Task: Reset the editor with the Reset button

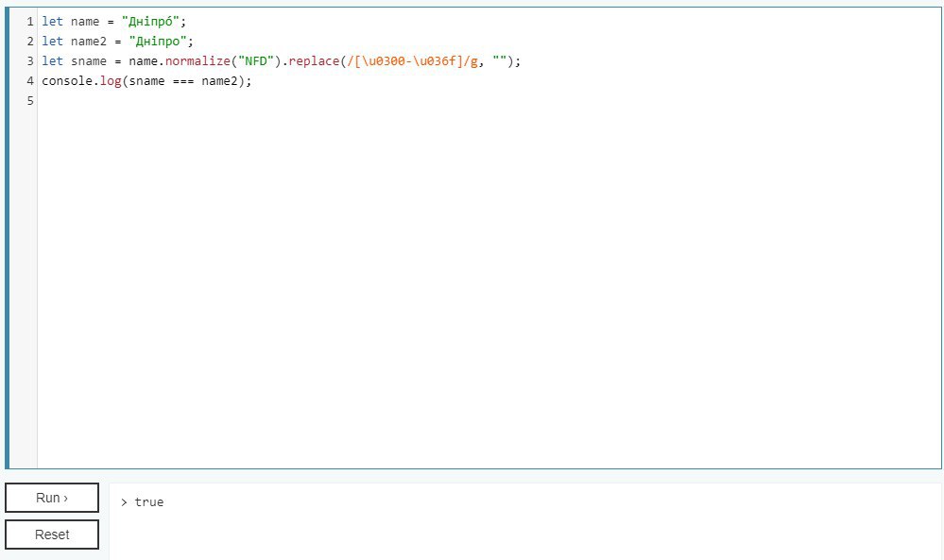Action: point(52,535)
